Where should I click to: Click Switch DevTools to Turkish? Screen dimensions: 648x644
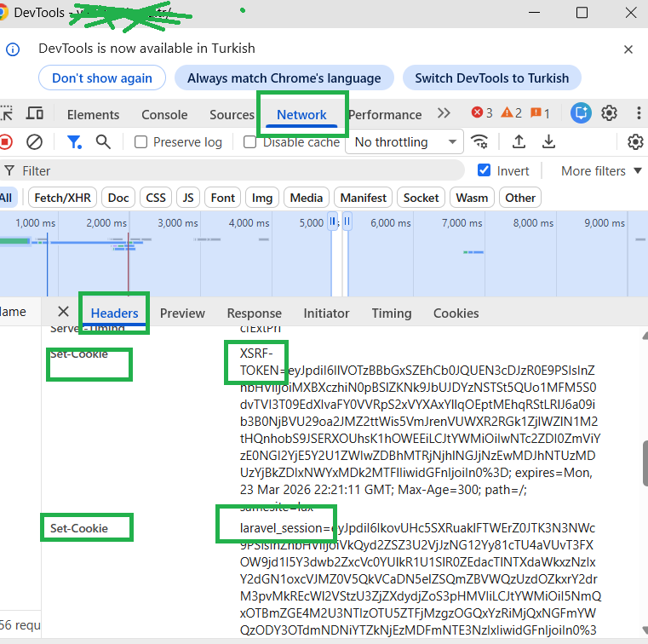(x=492, y=78)
